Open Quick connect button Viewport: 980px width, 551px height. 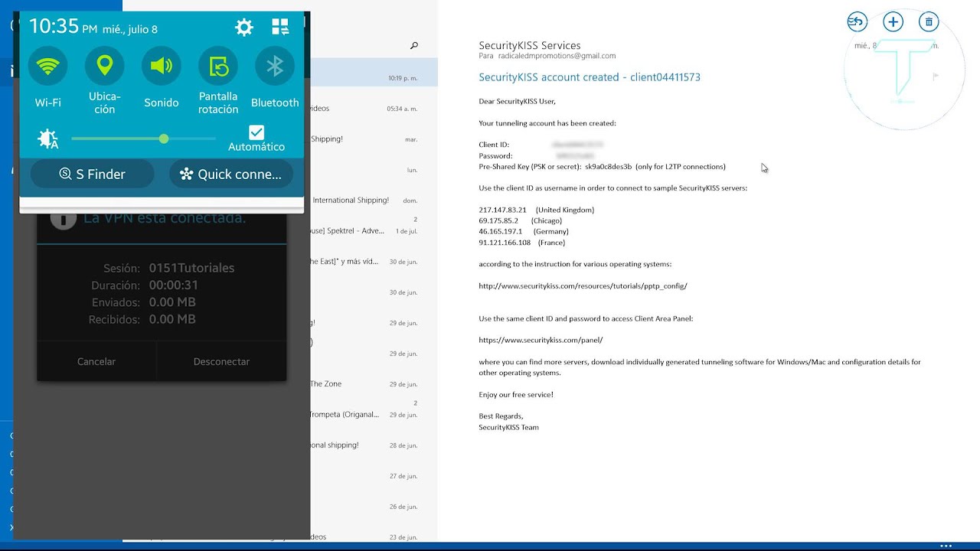coord(231,174)
